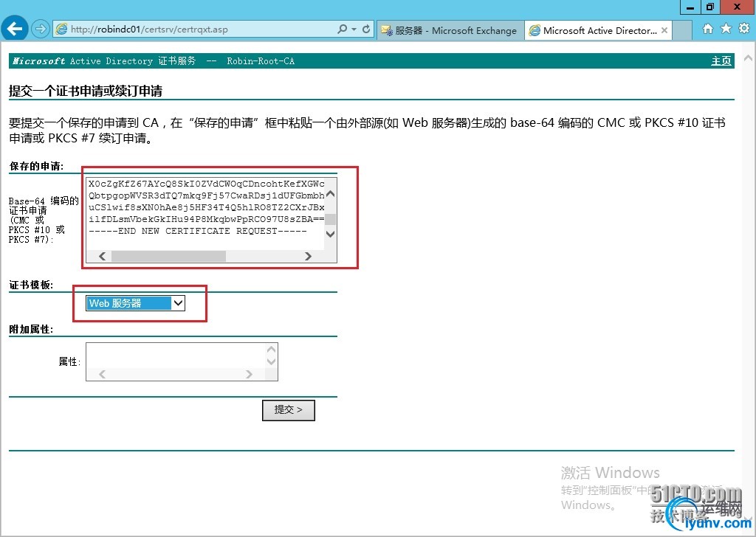Viewport: 756px width, 537px height.
Task: Close the Microsoft Active Directory tab
Action: [x=664, y=30]
